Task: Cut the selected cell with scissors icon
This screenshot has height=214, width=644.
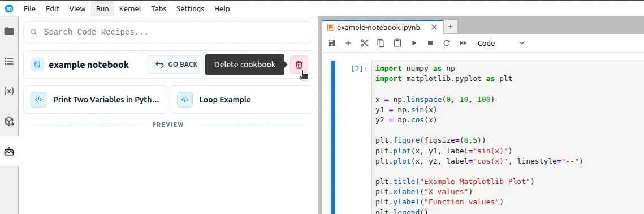Action: [x=365, y=43]
